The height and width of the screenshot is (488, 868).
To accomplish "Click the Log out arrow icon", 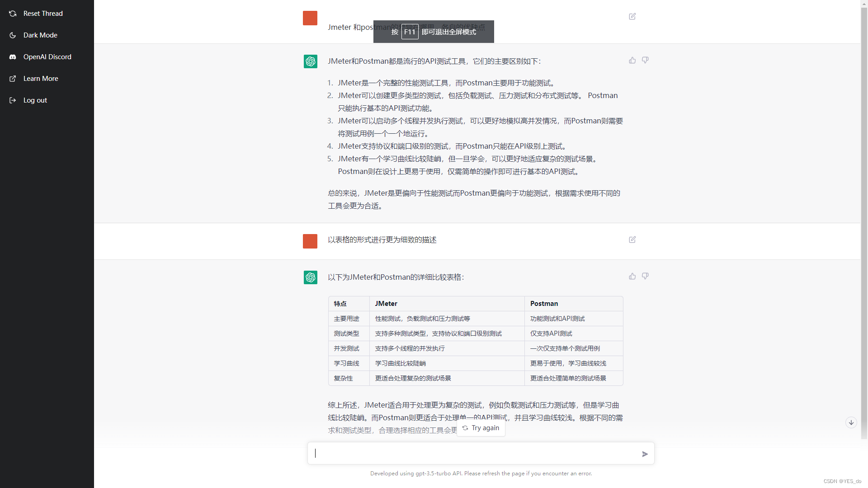I will coord(13,100).
